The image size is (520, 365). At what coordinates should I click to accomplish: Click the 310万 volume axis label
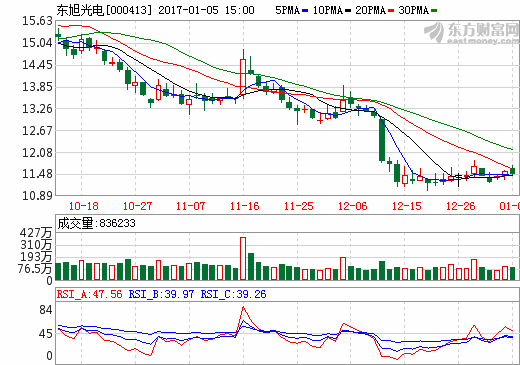tap(36, 245)
